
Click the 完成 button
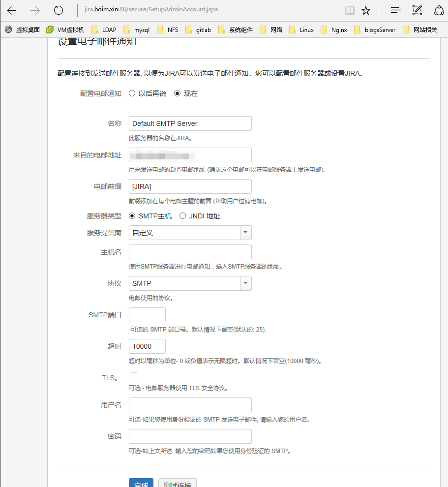(141, 484)
